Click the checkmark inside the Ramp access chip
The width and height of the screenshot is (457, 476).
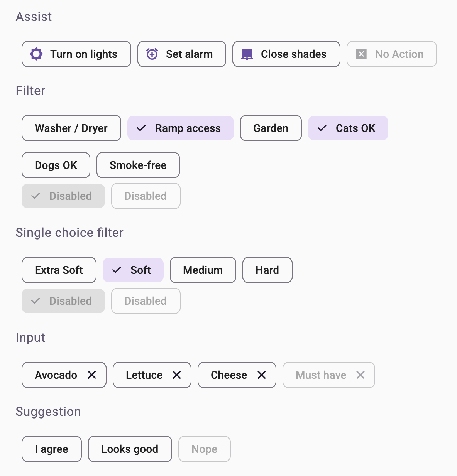(142, 128)
